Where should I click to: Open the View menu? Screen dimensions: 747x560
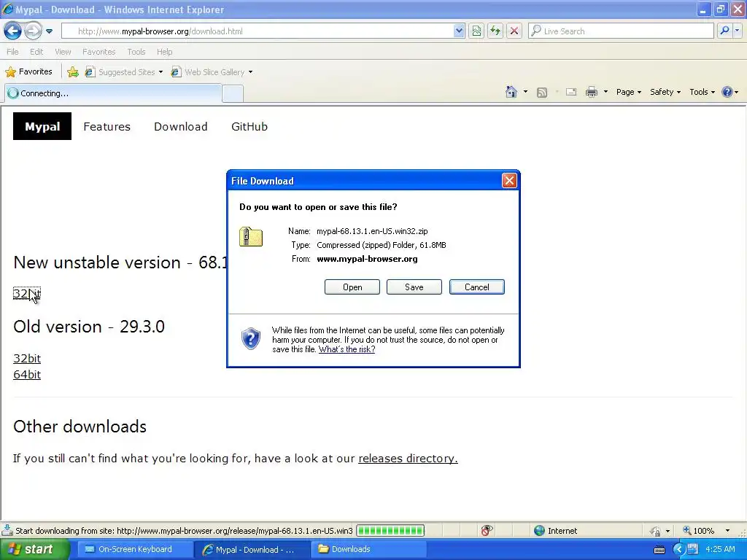pyautogui.click(x=63, y=52)
